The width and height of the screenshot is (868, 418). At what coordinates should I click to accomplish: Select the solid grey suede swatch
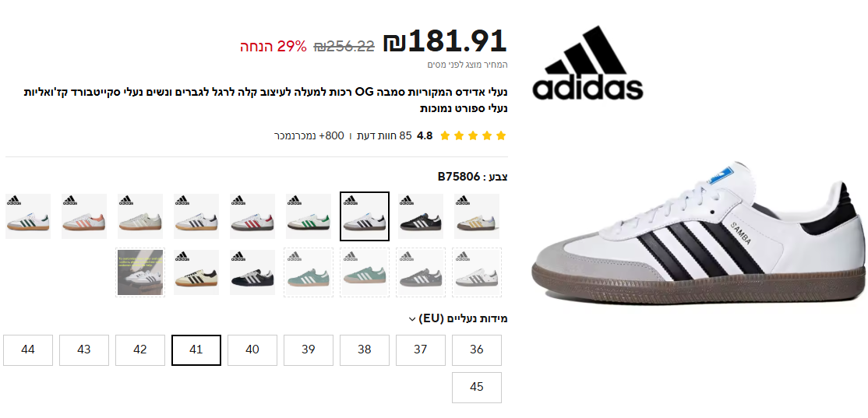(x=421, y=272)
